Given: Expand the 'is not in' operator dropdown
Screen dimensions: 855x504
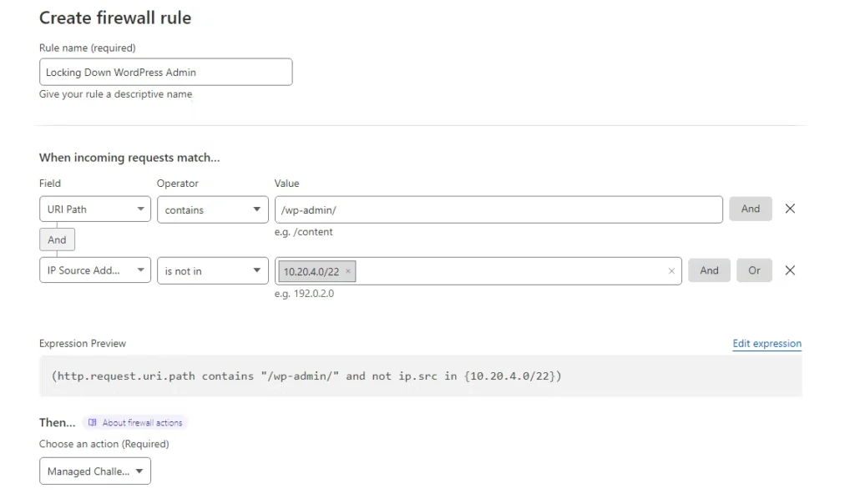Looking at the screenshot, I should [x=212, y=270].
